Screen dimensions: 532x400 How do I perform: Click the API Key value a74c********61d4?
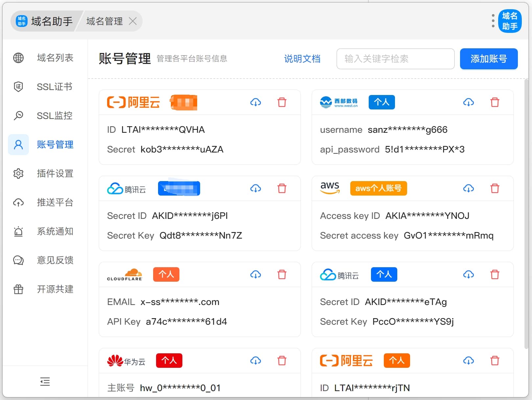pyautogui.click(x=186, y=322)
